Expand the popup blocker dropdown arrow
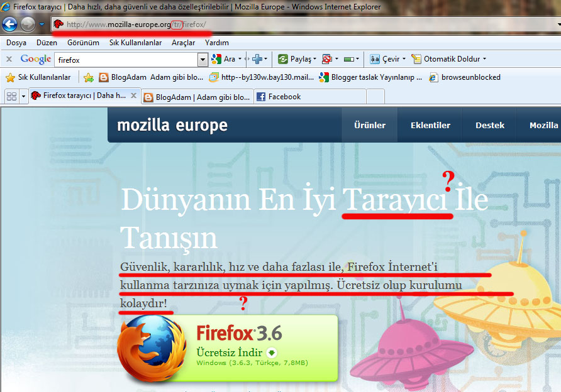 click(336, 59)
